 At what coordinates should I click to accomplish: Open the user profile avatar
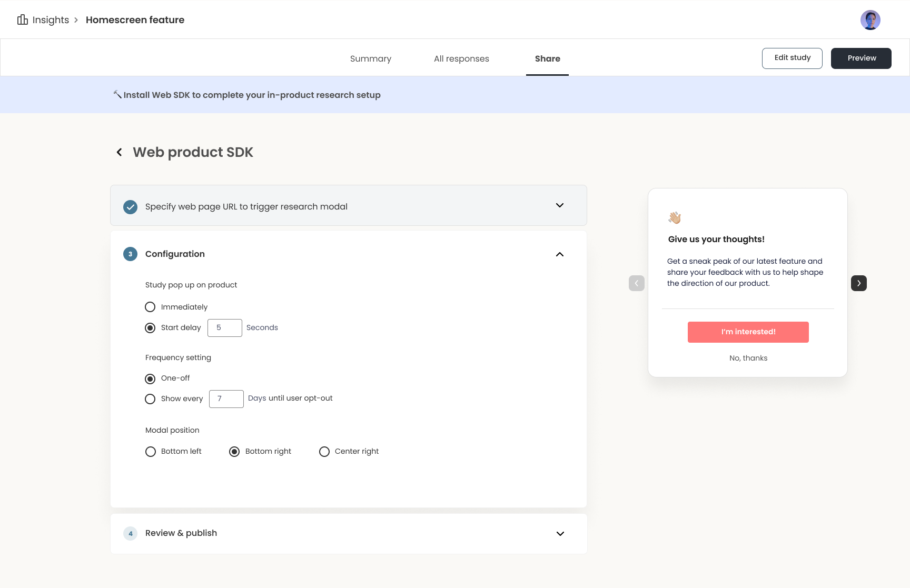[870, 20]
